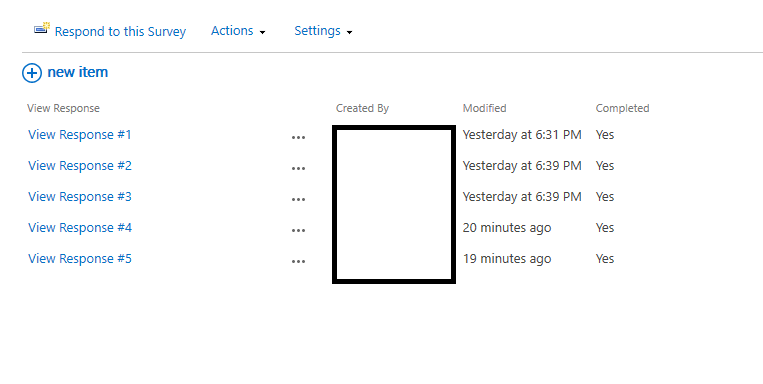The height and width of the screenshot is (384, 763).
Task: Open View Response #1
Action: pos(80,134)
